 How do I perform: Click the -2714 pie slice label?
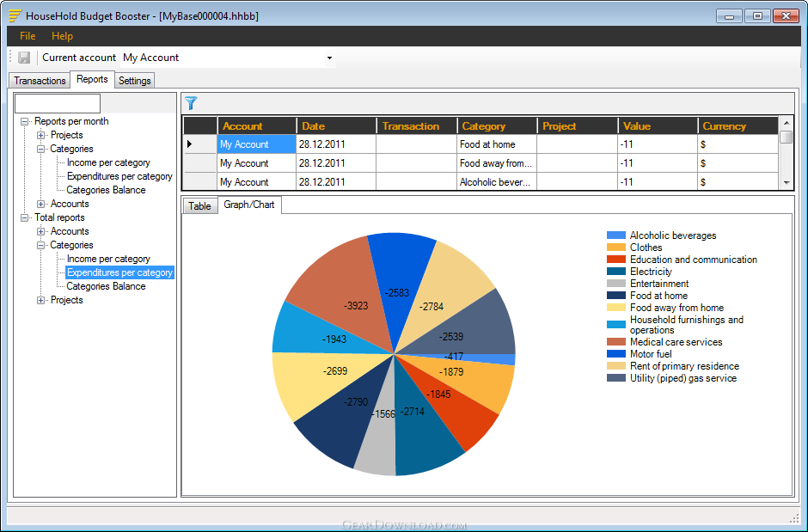[413, 412]
